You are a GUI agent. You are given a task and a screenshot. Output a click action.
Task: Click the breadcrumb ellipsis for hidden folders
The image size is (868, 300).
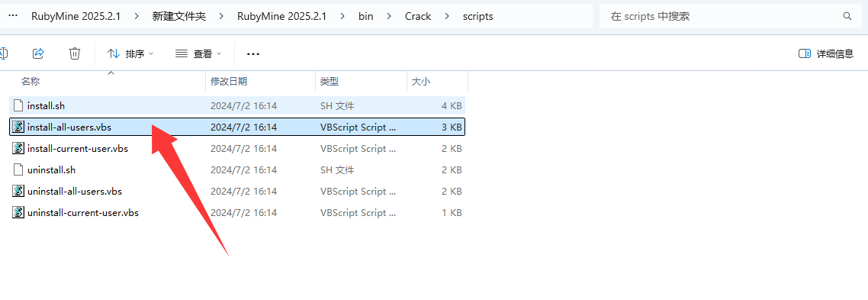tap(14, 16)
